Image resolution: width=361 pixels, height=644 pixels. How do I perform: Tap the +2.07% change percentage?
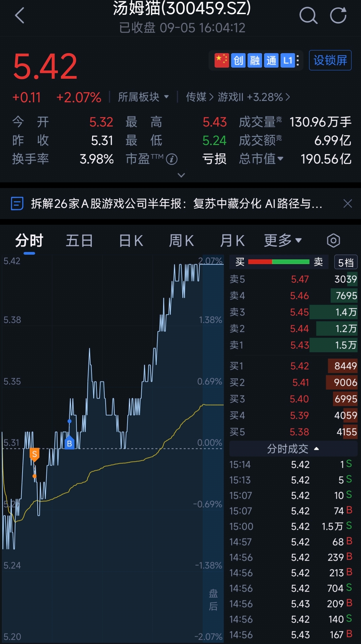(79, 98)
